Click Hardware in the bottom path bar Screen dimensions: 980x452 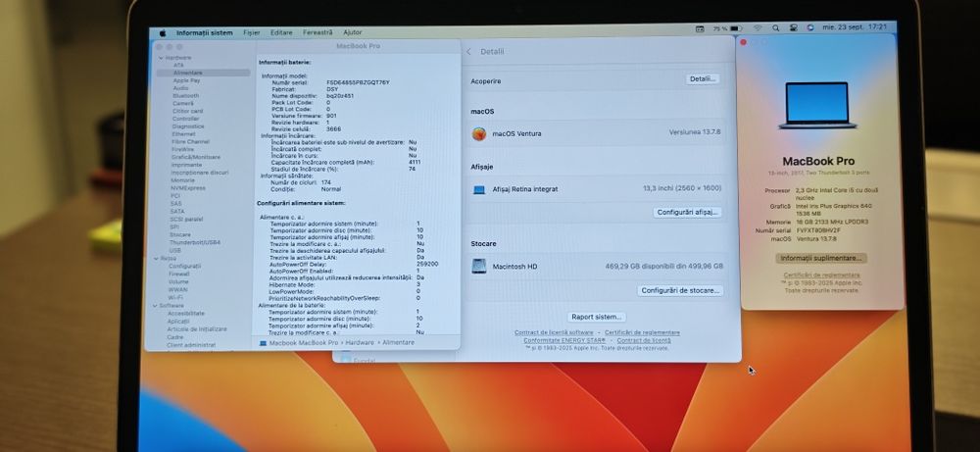pyautogui.click(x=360, y=342)
